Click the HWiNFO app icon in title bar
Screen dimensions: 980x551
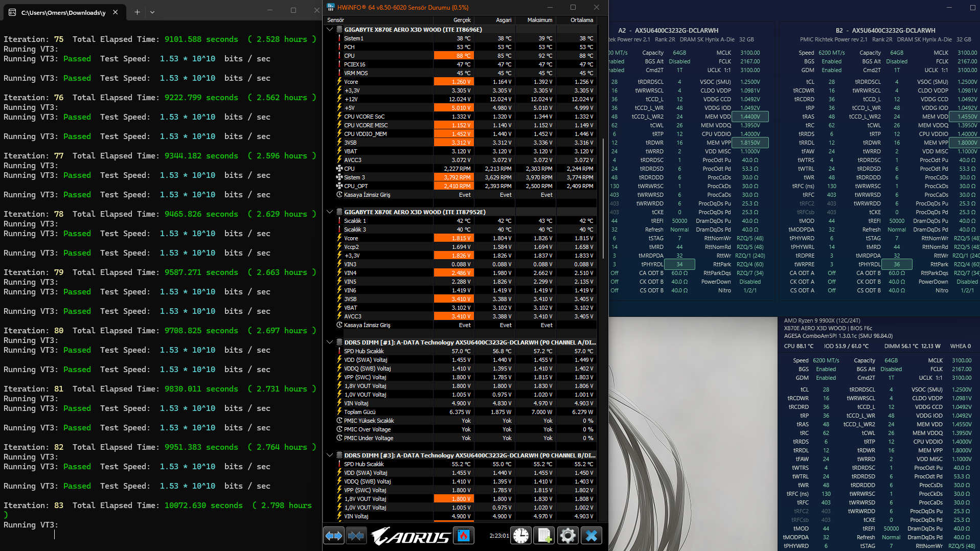coord(331,7)
